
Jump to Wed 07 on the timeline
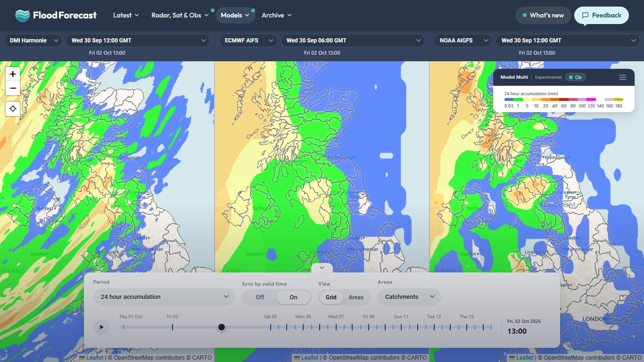[336, 317]
